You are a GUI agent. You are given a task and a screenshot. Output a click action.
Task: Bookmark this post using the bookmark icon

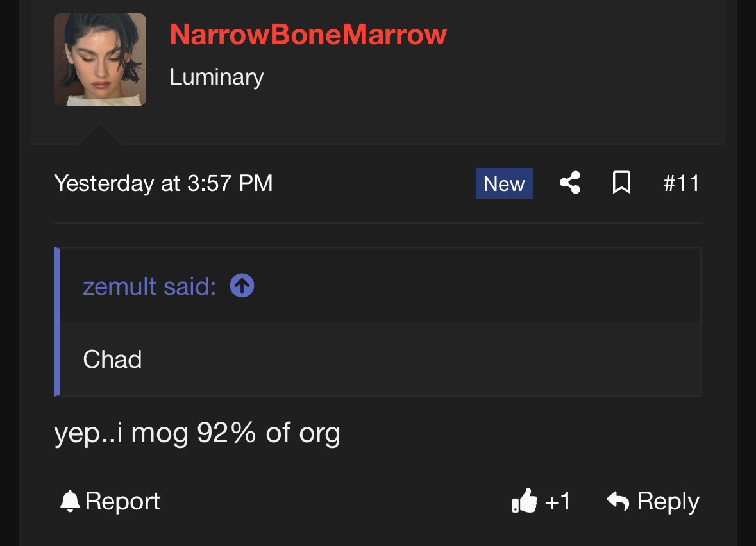click(621, 183)
